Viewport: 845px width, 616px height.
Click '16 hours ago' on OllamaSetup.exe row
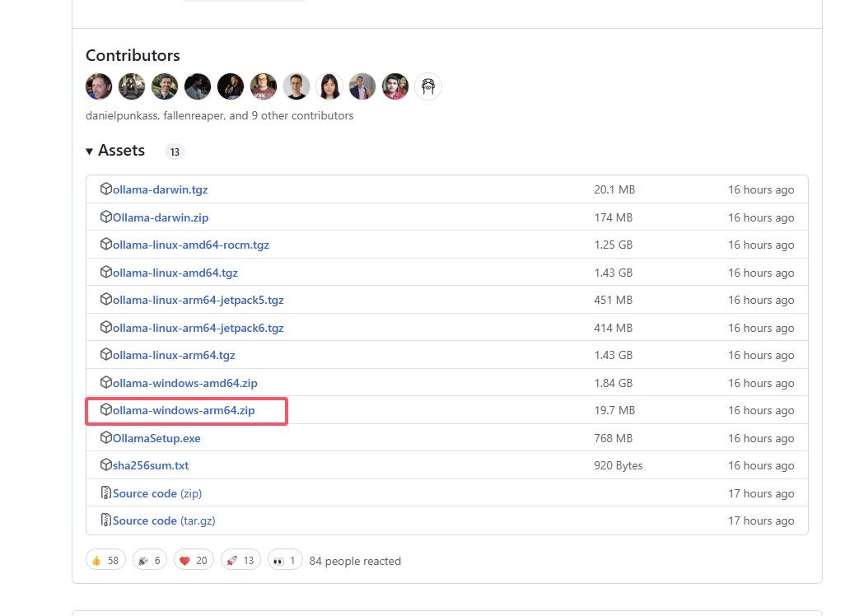click(761, 438)
